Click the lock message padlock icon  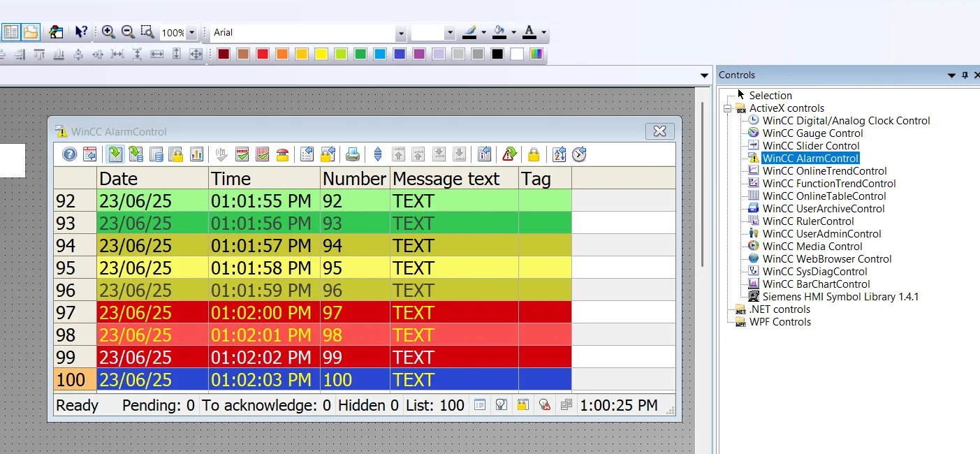pyautogui.click(x=534, y=154)
